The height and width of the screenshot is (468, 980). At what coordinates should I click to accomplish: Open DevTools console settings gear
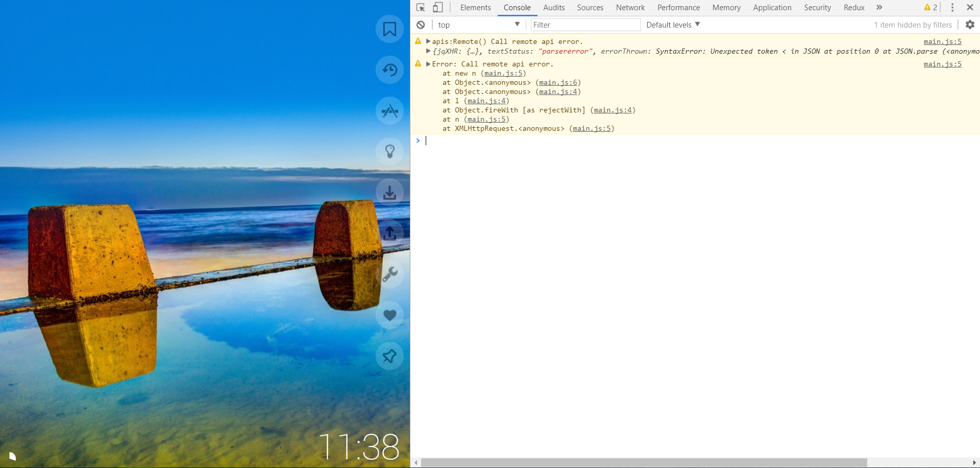[969, 25]
